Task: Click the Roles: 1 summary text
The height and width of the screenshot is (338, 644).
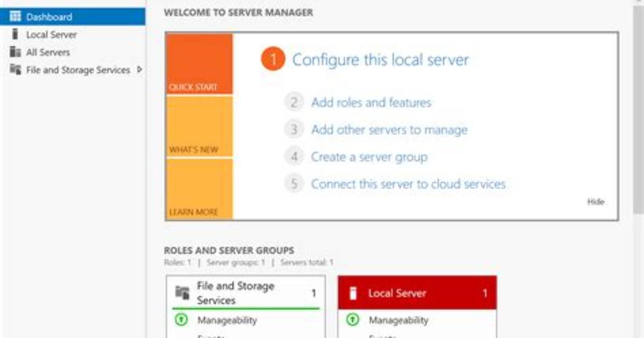Action: [x=178, y=263]
